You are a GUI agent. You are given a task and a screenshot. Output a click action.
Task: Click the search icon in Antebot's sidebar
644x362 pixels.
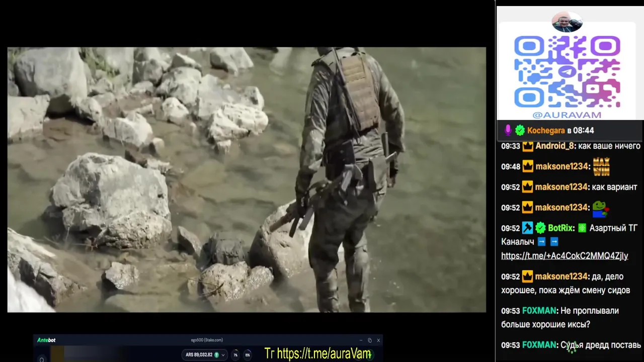pyautogui.click(x=42, y=359)
